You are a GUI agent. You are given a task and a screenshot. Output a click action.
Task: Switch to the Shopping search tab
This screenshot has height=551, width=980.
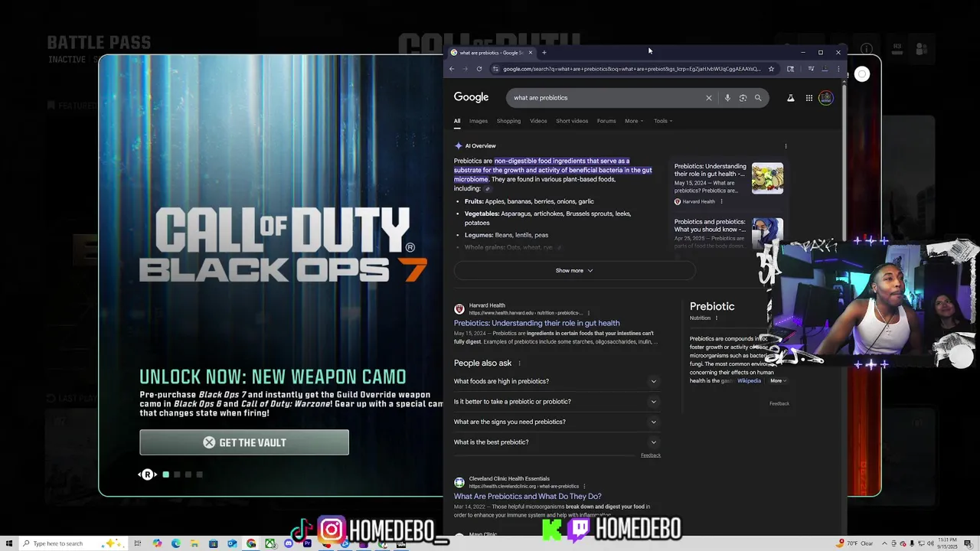(x=508, y=121)
